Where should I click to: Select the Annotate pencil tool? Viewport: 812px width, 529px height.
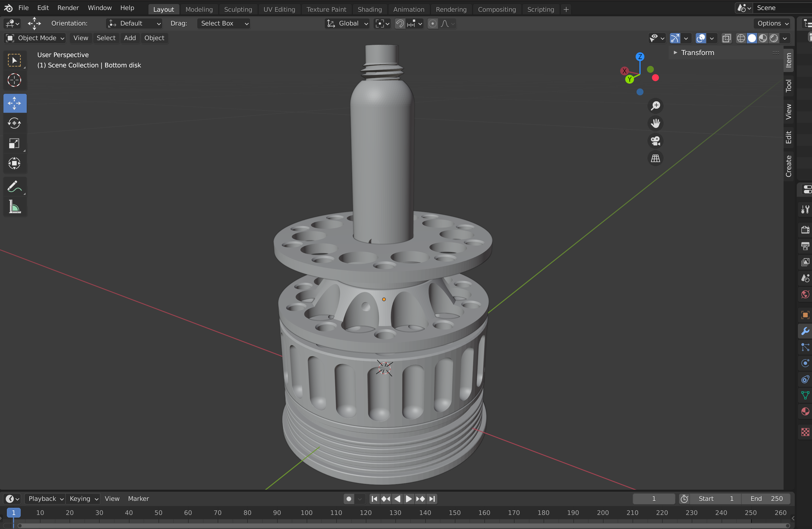click(14, 186)
